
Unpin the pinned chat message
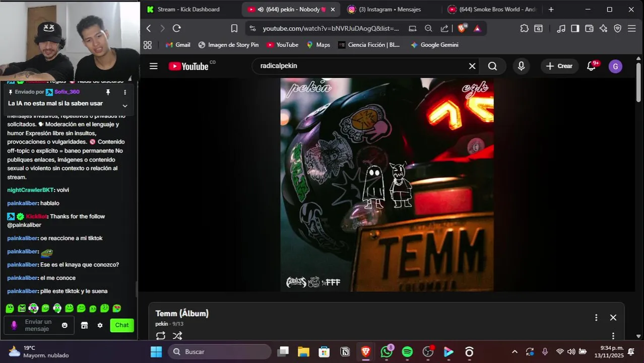tap(108, 92)
